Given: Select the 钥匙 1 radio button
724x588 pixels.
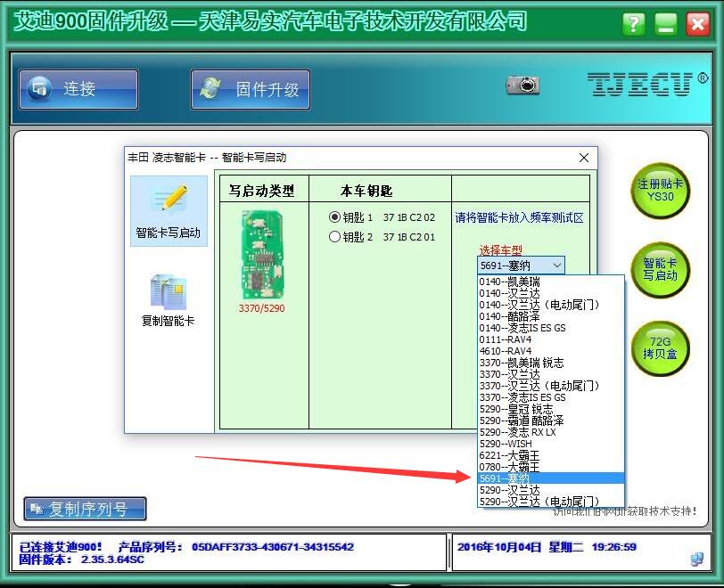Looking at the screenshot, I should [x=334, y=216].
